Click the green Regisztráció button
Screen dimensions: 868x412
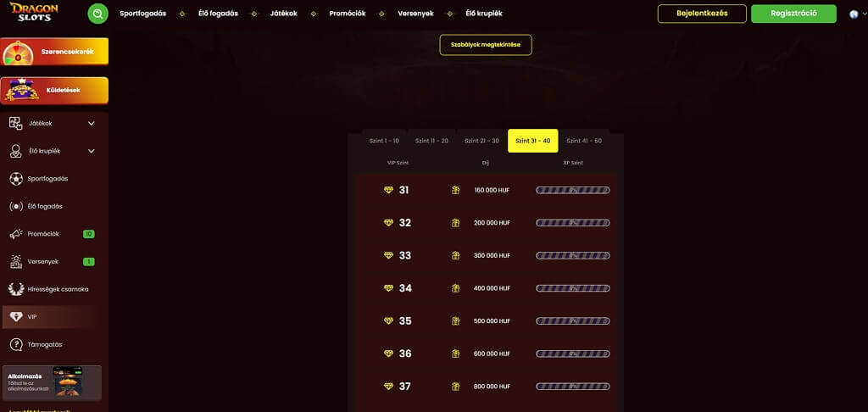point(793,14)
